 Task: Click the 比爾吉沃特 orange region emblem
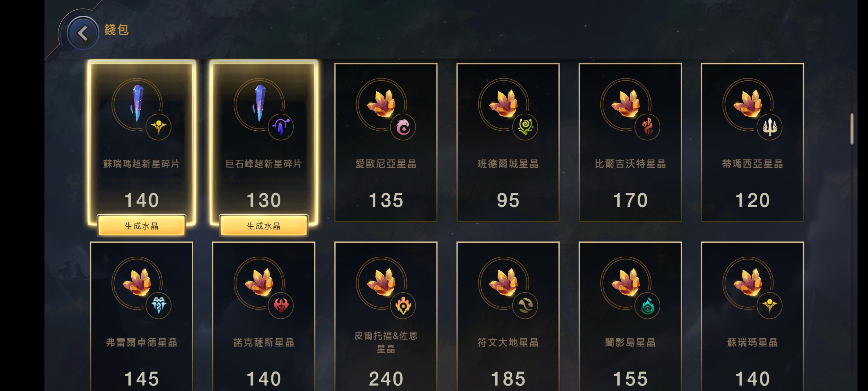647,127
